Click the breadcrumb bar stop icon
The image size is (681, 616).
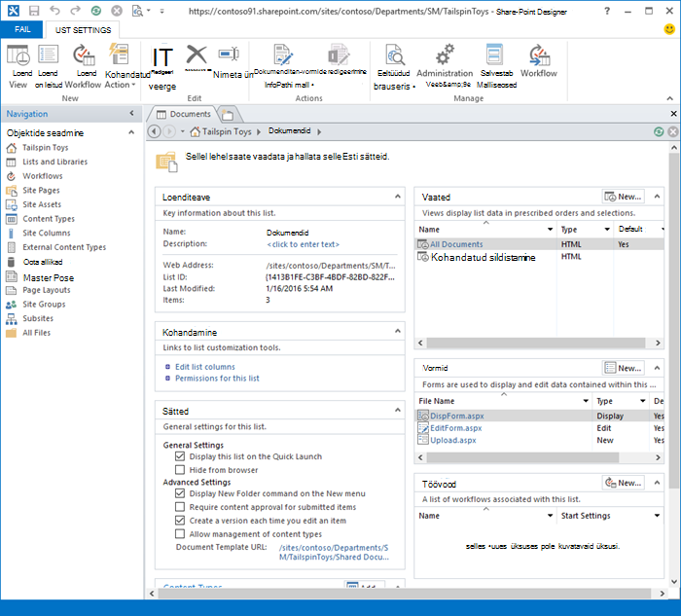coord(673,131)
